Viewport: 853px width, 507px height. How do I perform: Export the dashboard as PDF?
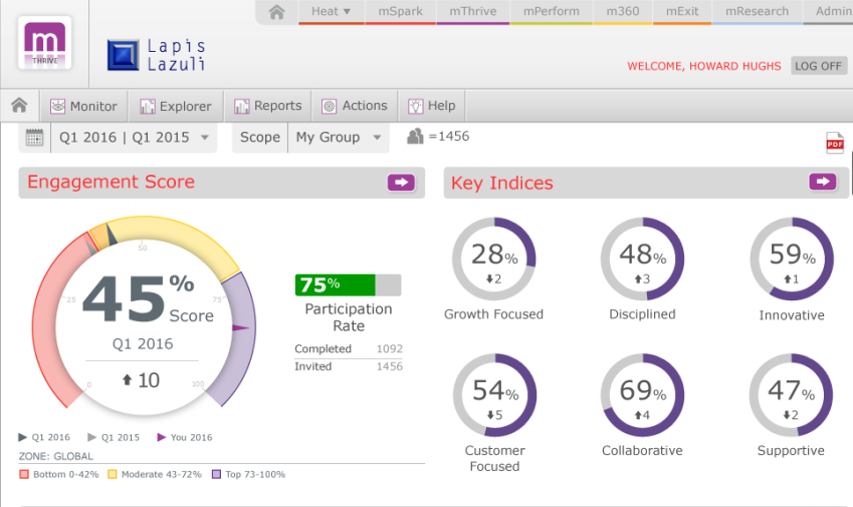(x=834, y=143)
